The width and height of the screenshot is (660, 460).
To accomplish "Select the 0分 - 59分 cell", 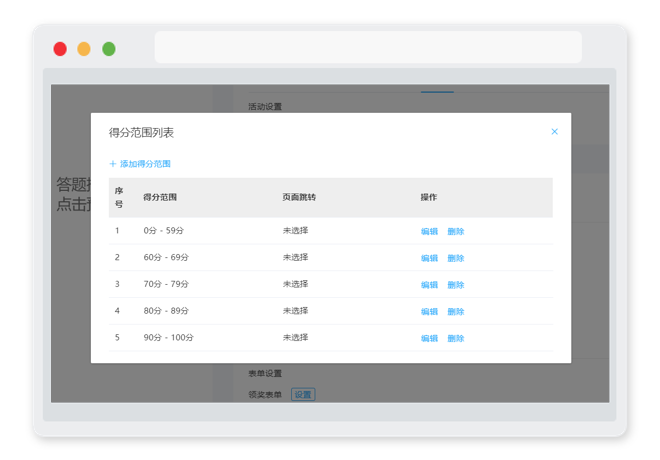I will (x=163, y=231).
